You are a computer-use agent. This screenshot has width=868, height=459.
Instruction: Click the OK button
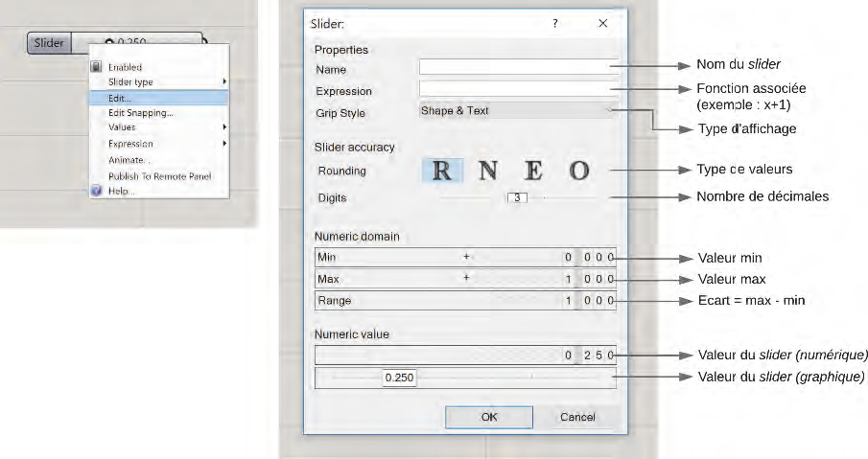pos(489,417)
